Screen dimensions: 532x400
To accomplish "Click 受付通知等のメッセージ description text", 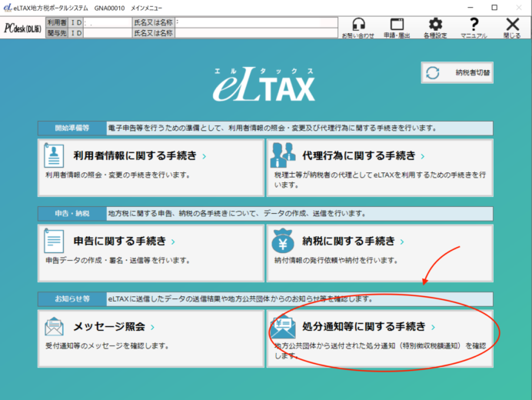I will [x=107, y=345].
